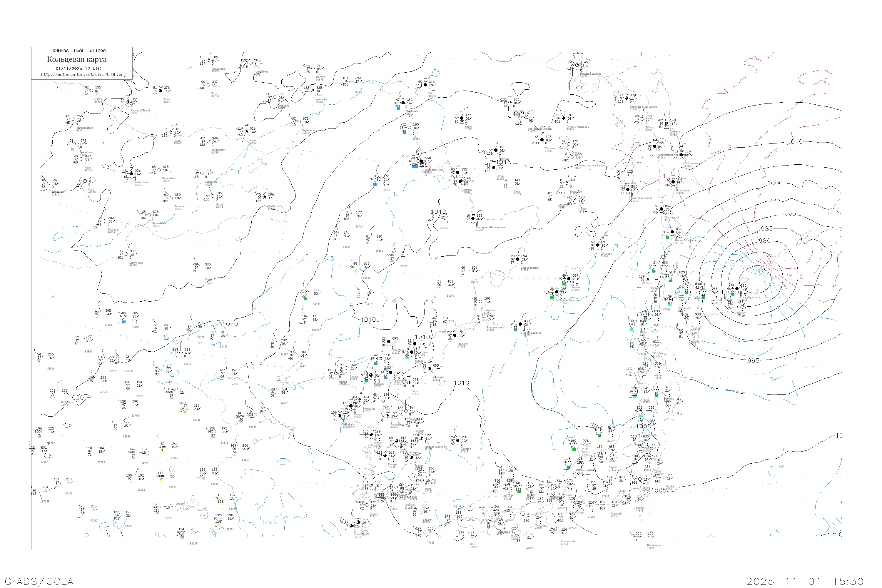Screen dimensions: 882x588
Task: Click the Южно-Курильск station marker
Action: [737, 289]
